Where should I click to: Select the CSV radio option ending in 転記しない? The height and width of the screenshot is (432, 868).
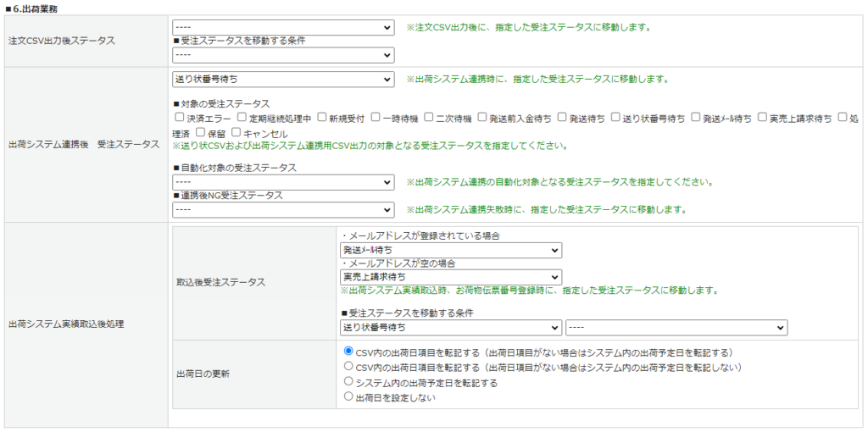(x=348, y=367)
